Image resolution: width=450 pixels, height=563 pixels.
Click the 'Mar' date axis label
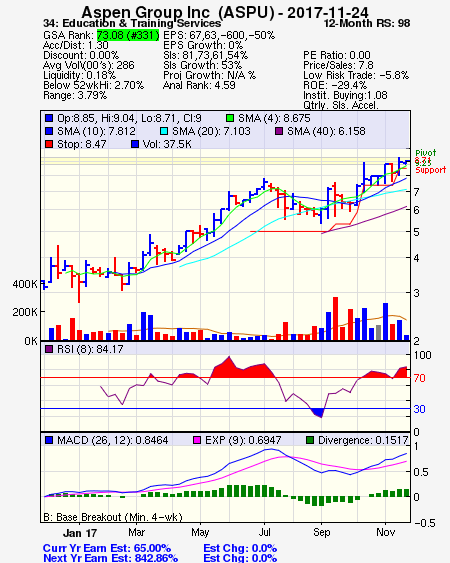tap(136, 532)
